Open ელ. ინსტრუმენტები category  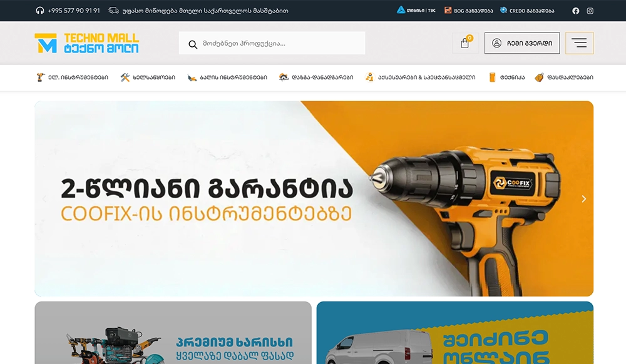pos(72,78)
